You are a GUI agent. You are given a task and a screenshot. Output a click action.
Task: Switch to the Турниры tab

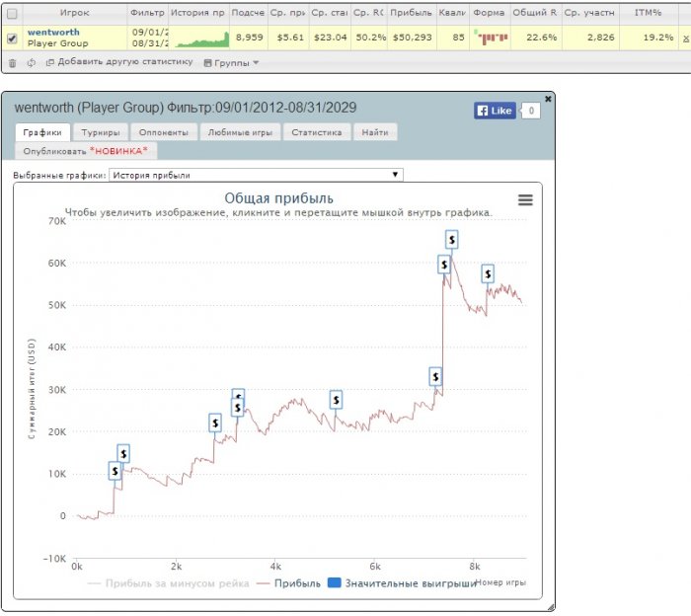[x=101, y=131]
